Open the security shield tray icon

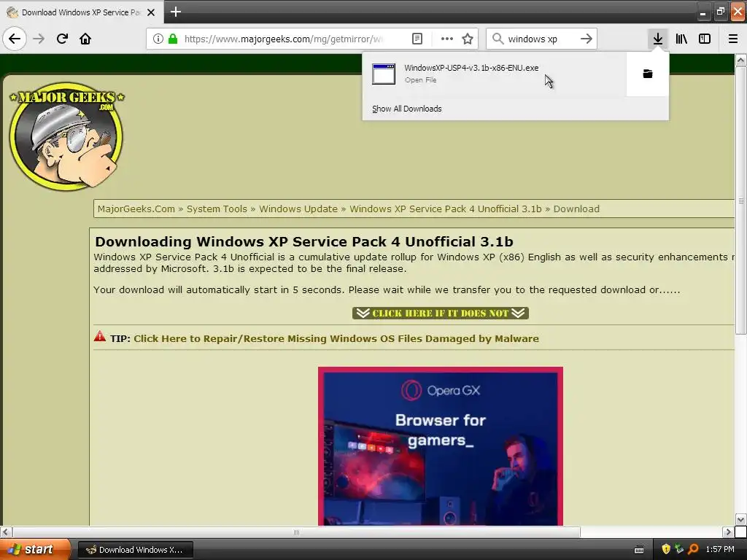coord(666,550)
